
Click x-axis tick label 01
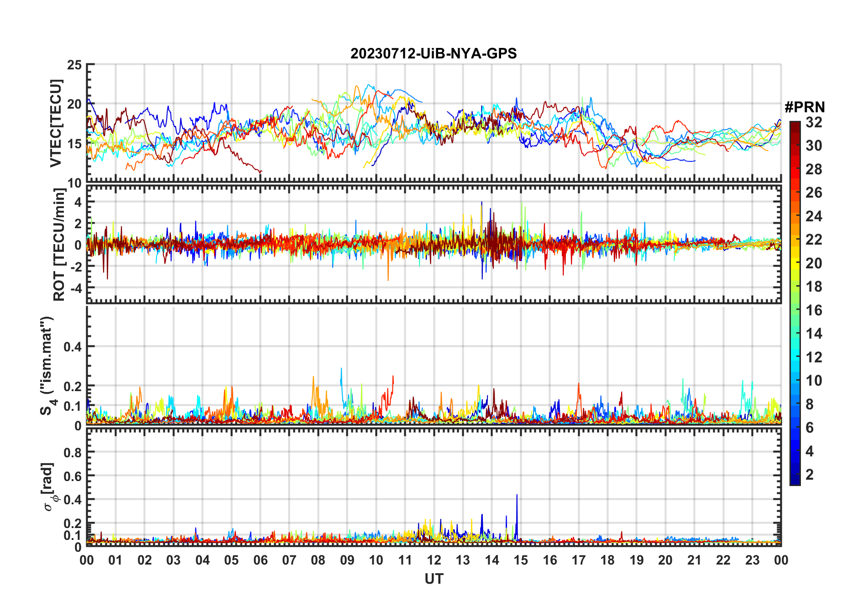pyautogui.click(x=115, y=560)
